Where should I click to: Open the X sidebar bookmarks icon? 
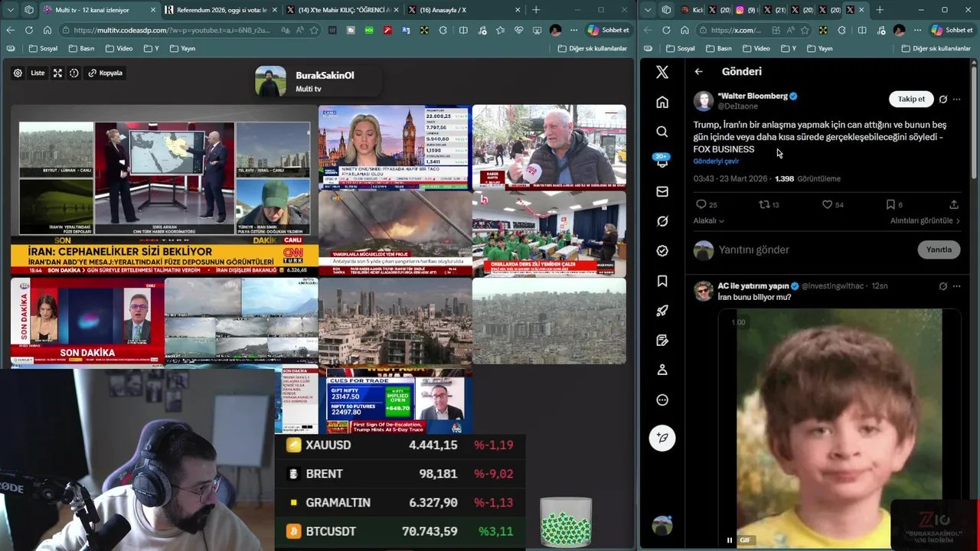coord(662,281)
